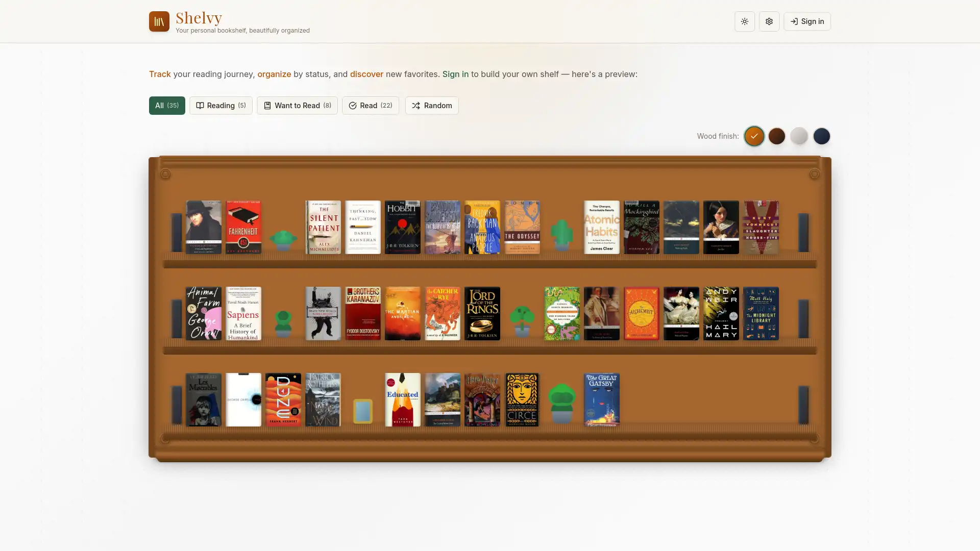Image resolution: width=980 pixels, height=551 pixels.
Task: Click the Shelvy bookshelf logo icon
Action: point(159,21)
